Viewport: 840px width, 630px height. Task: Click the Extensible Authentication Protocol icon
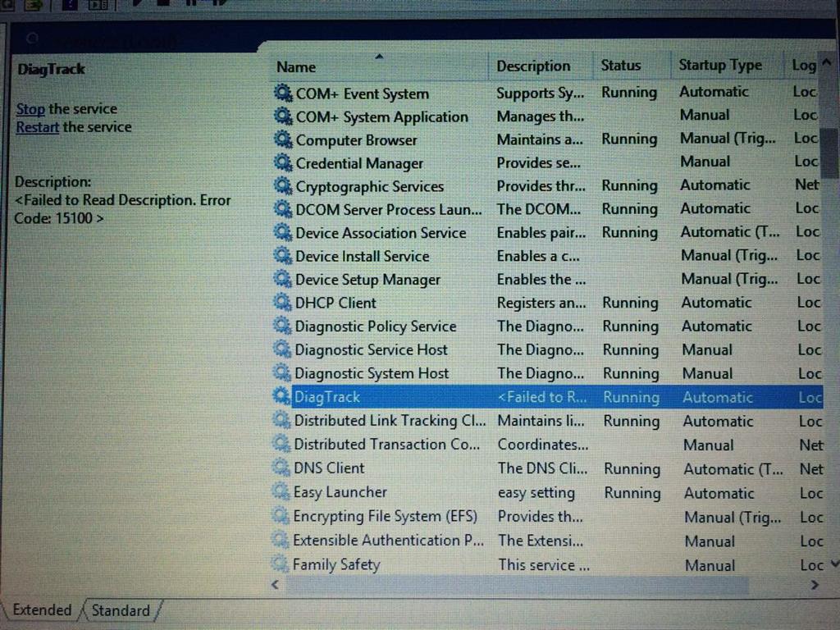tap(280, 540)
